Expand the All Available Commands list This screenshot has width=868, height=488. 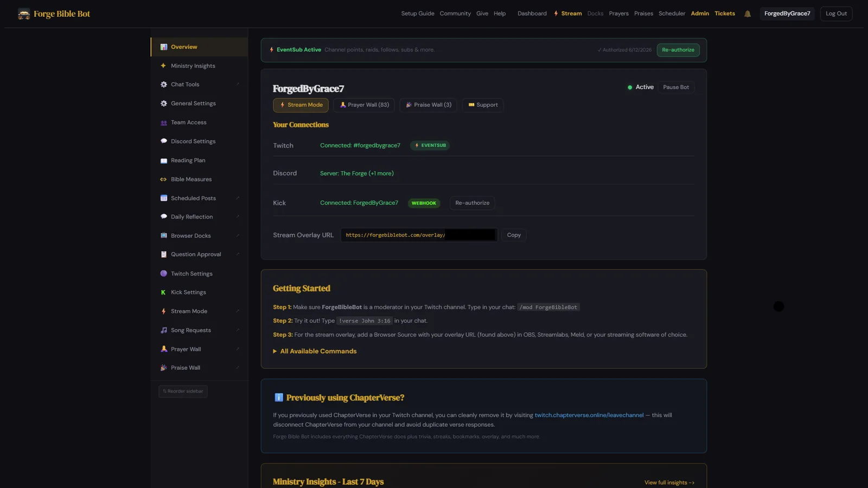(x=315, y=351)
